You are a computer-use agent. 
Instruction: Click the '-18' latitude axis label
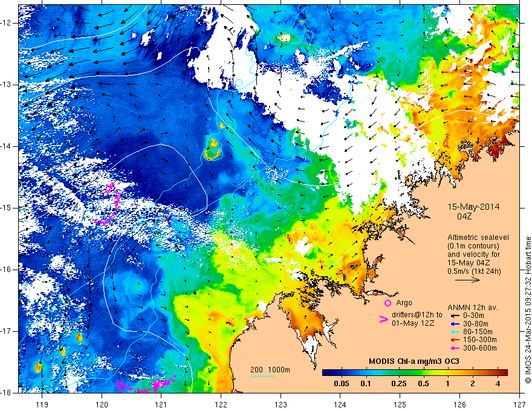tap(7, 393)
